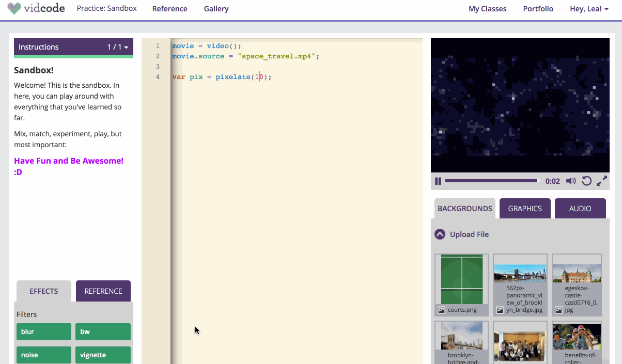Click the video progress bar
The height and width of the screenshot is (364, 622).
tap(492, 181)
